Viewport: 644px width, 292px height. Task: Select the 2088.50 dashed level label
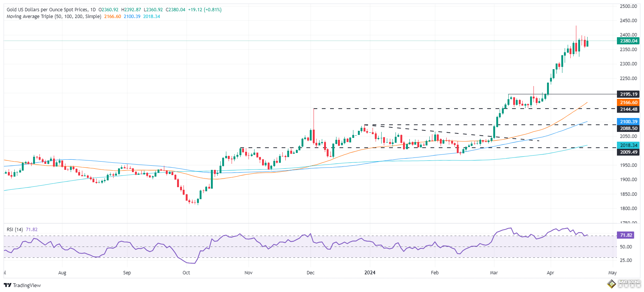click(x=628, y=129)
